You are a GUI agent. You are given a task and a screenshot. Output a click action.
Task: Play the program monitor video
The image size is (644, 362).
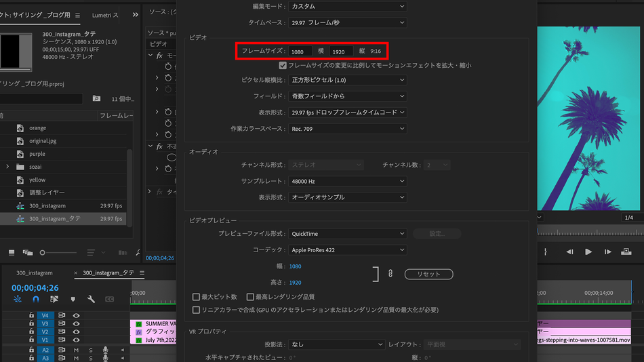tap(588, 252)
